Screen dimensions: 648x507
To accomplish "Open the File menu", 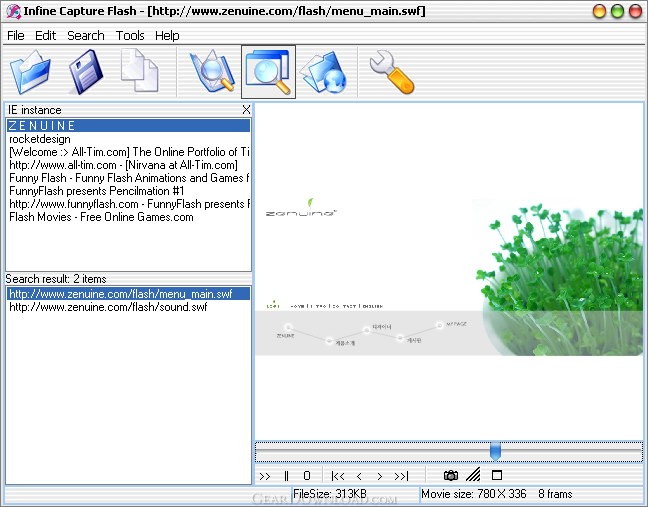I will [x=16, y=36].
